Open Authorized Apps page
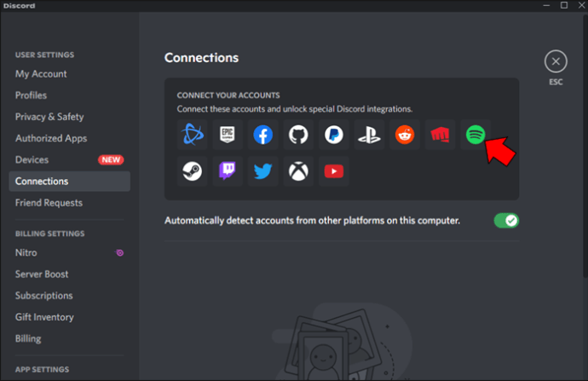 tap(70, 138)
